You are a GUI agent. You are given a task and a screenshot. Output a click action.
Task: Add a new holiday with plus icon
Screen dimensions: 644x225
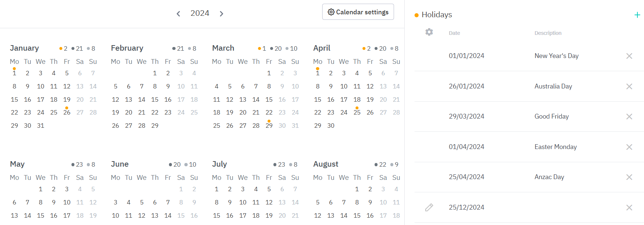point(637,15)
